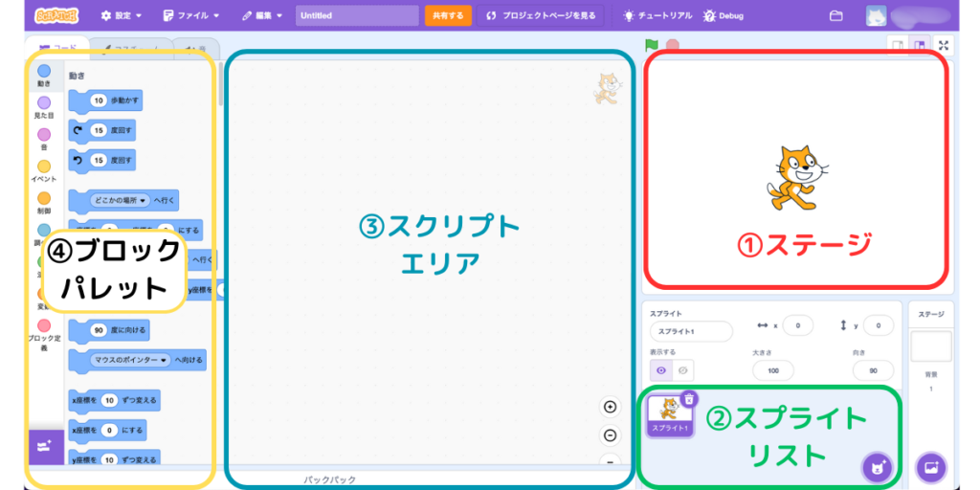Click the 大きさ size field 100
Viewport: 980px width, 490px height.
773,370
